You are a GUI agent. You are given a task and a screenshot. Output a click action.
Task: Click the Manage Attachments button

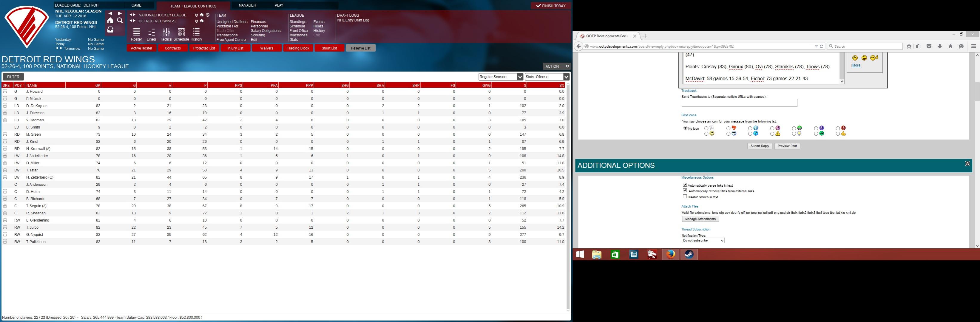pyautogui.click(x=700, y=219)
